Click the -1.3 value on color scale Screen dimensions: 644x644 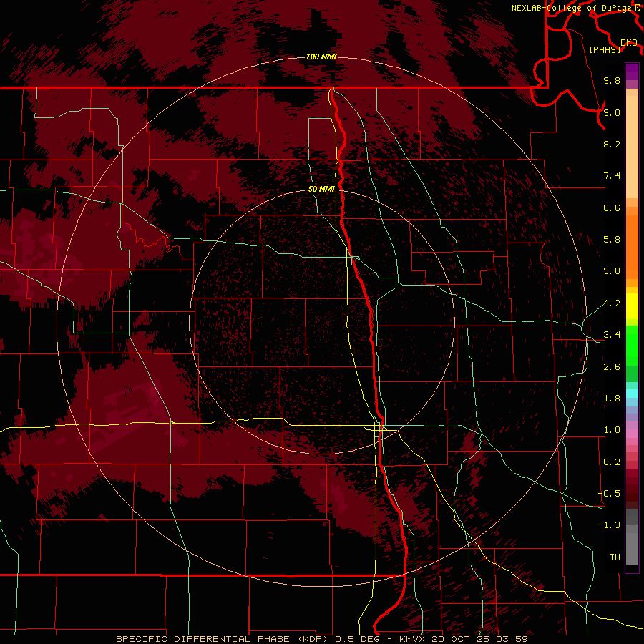coord(610,525)
